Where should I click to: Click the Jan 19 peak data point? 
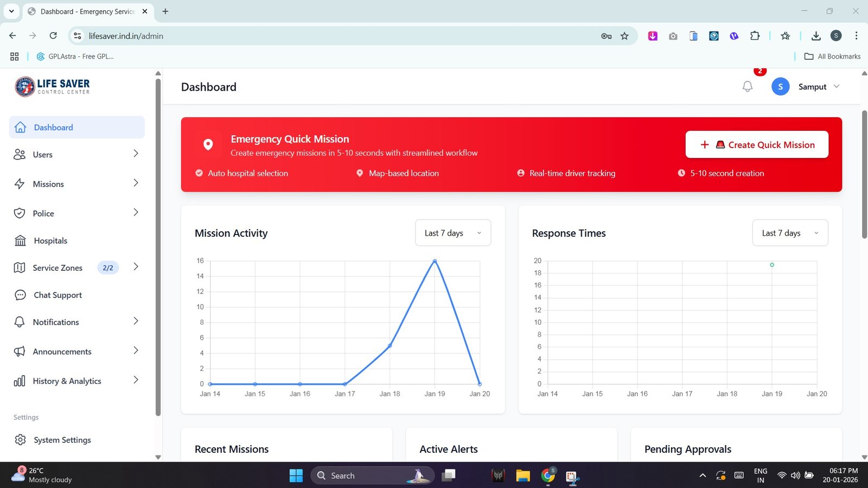(x=435, y=261)
